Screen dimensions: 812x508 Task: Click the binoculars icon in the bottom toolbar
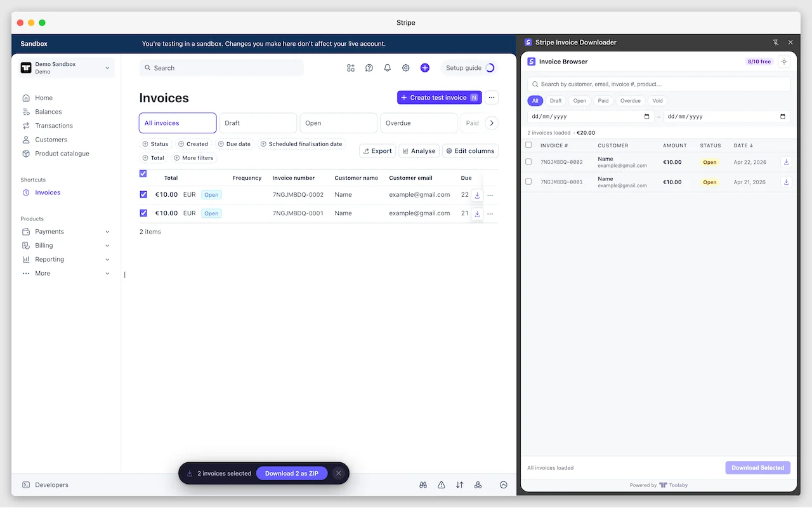[423, 485]
